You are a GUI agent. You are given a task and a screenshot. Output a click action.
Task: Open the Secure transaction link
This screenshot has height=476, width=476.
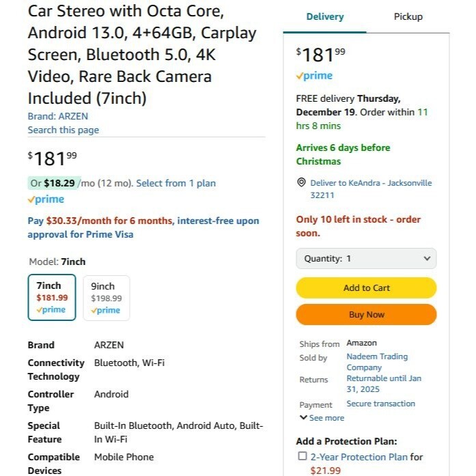tap(380, 404)
